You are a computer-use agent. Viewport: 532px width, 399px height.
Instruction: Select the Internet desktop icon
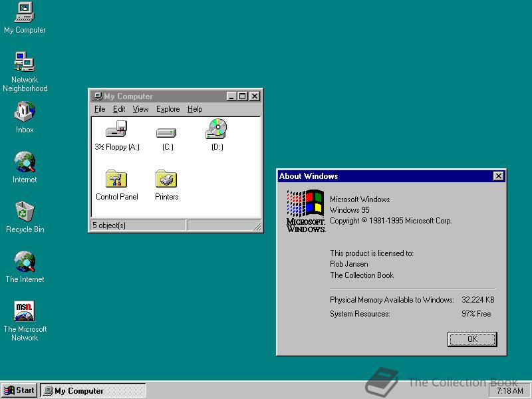click(25, 168)
